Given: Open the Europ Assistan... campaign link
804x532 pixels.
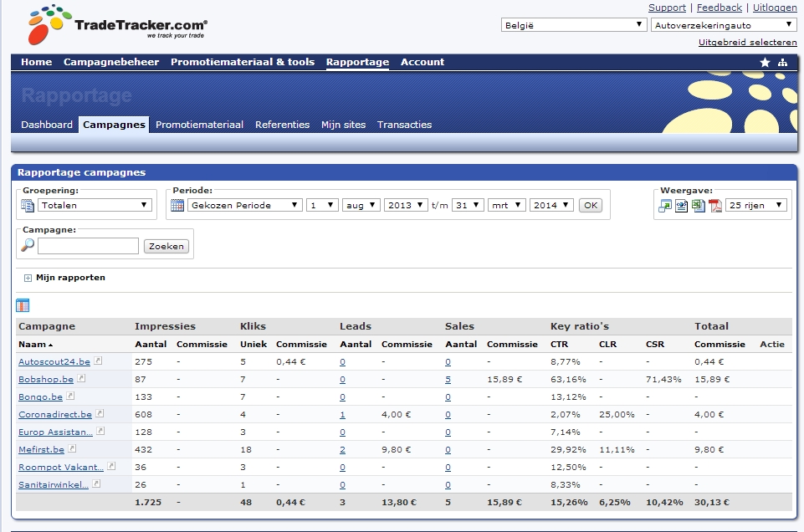Looking at the screenshot, I should pyautogui.click(x=55, y=432).
